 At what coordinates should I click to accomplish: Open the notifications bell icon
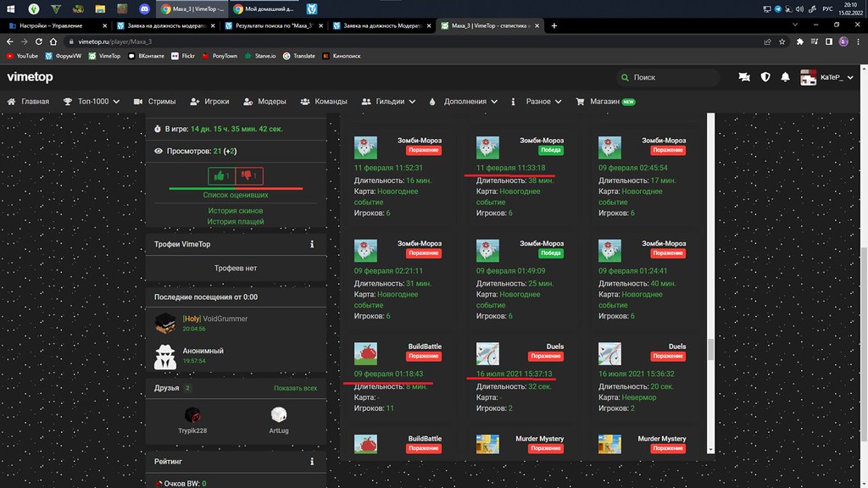click(x=786, y=77)
